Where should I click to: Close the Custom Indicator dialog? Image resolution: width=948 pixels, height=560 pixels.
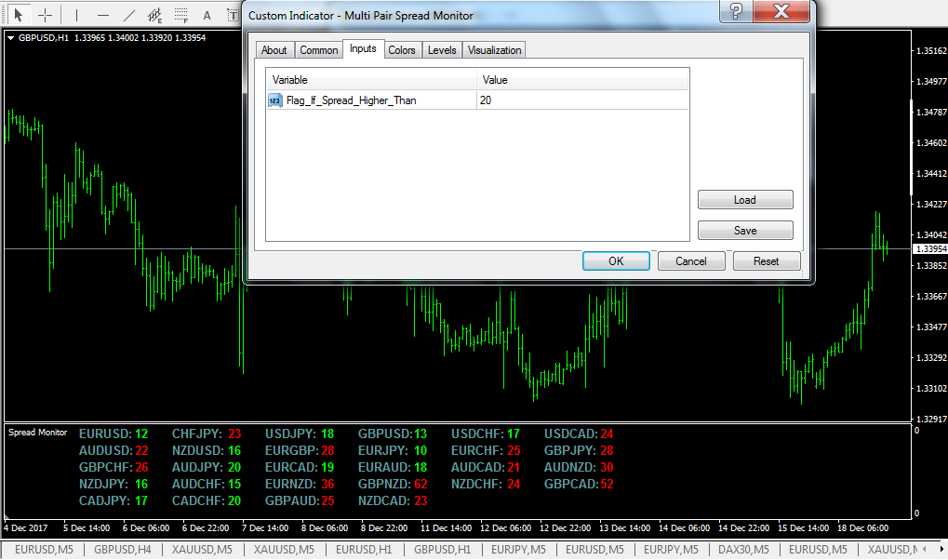[781, 11]
